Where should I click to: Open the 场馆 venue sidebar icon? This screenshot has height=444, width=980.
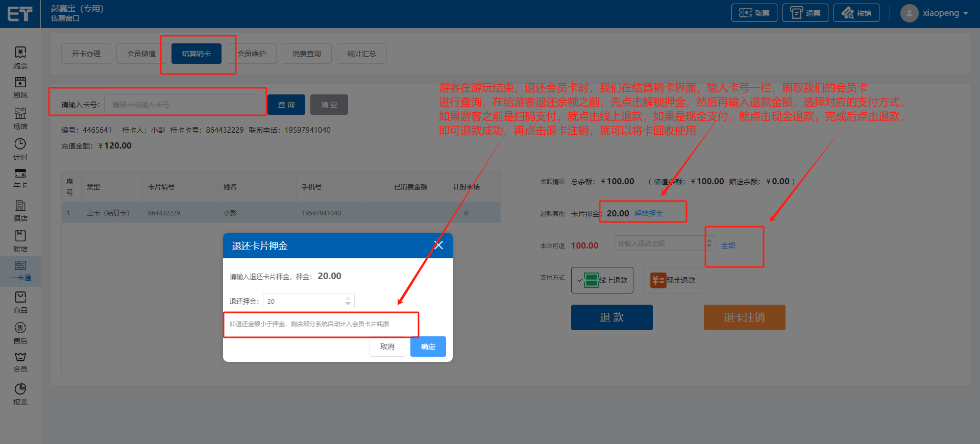pyautogui.click(x=20, y=118)
